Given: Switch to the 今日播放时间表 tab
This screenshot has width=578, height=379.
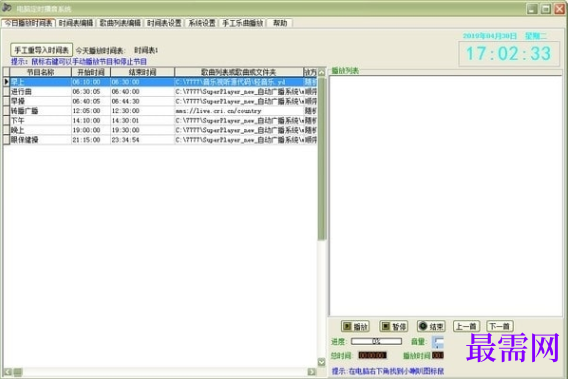Looking at the screenshot, I should pos(28,23).
